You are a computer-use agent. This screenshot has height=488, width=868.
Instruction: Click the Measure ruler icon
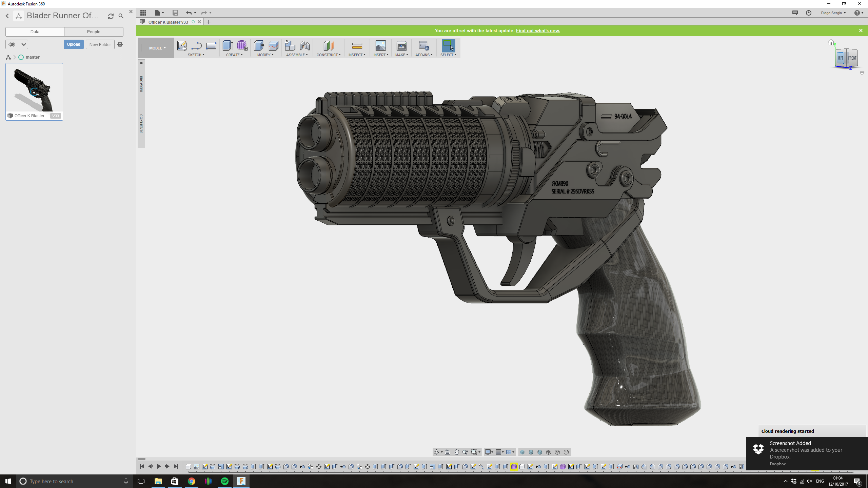(x=357, y=46)
